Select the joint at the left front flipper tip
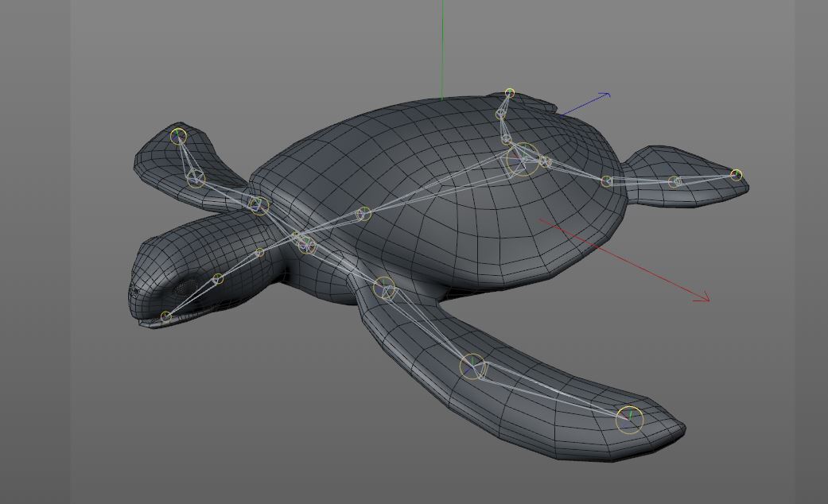The image size is (828, 504). 180,135
